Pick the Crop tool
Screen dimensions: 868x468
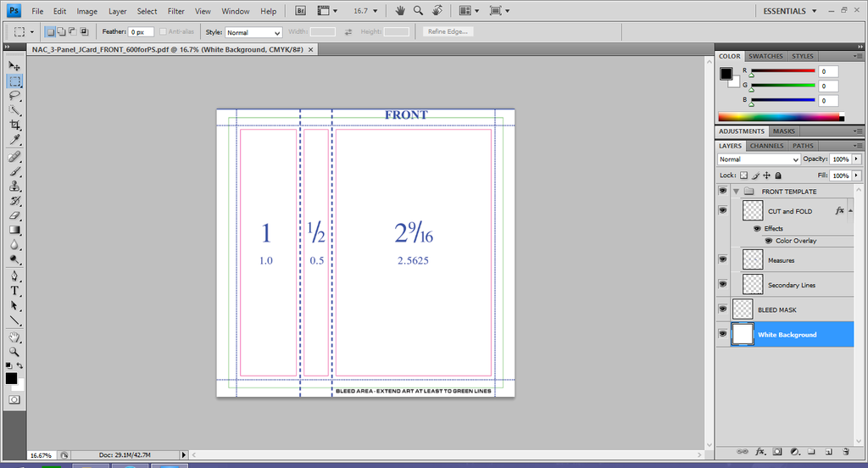14,125
